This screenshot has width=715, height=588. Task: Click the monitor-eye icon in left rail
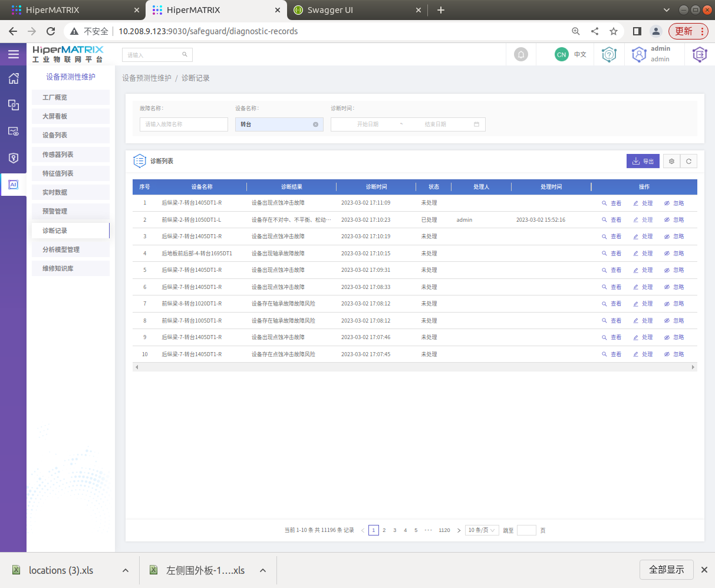click(x=13, y=132)
